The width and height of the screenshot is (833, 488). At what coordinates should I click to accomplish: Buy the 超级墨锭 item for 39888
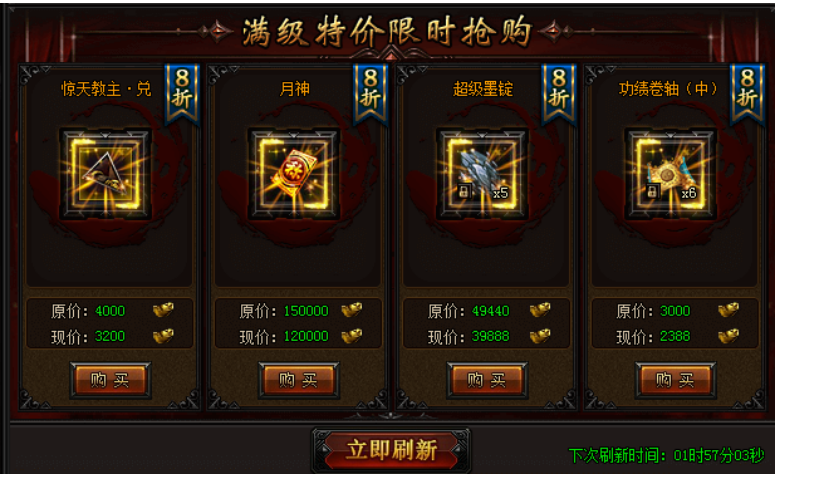[x=487, y=380]
